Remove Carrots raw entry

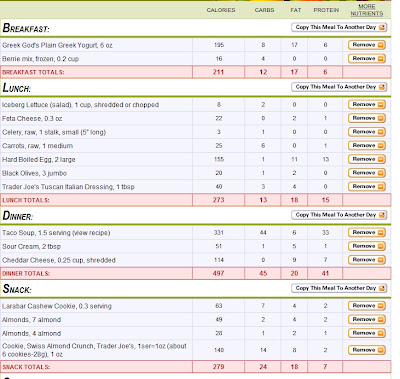(x=367, y=146)
